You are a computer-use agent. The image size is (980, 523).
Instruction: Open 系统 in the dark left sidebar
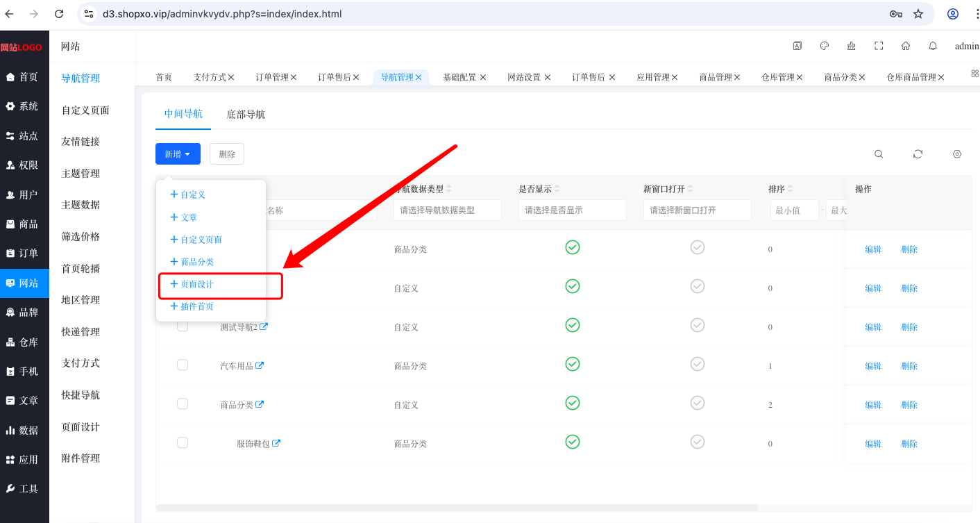coord(24,106)
